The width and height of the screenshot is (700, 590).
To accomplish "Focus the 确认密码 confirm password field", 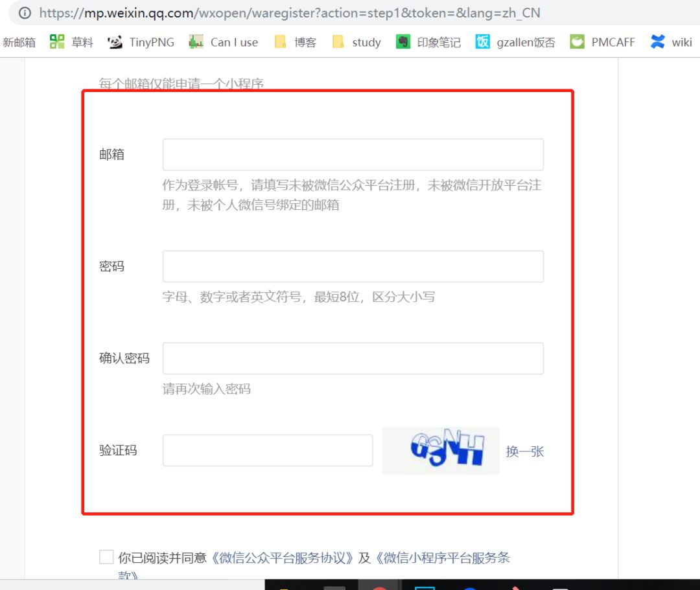I will [x=353, y=358].
